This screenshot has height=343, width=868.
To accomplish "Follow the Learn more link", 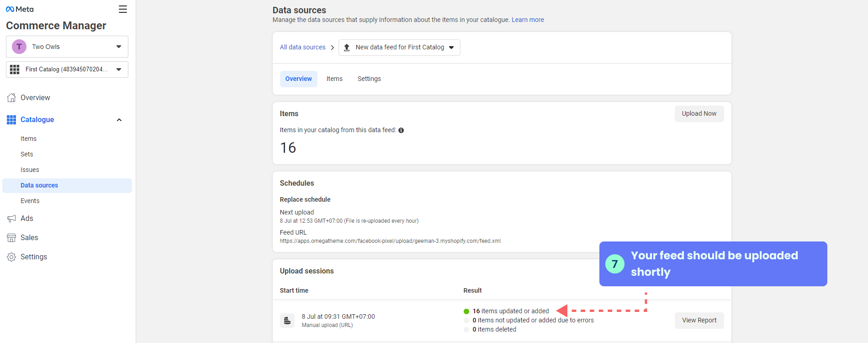I will pyautogui.click(x=528, y=20).
